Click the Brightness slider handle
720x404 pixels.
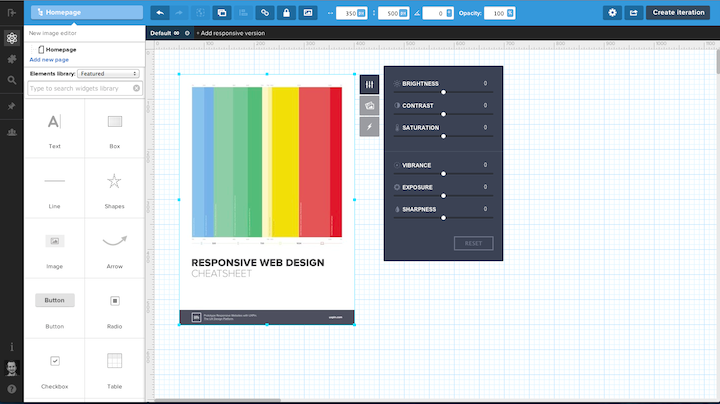coord(443,92)
